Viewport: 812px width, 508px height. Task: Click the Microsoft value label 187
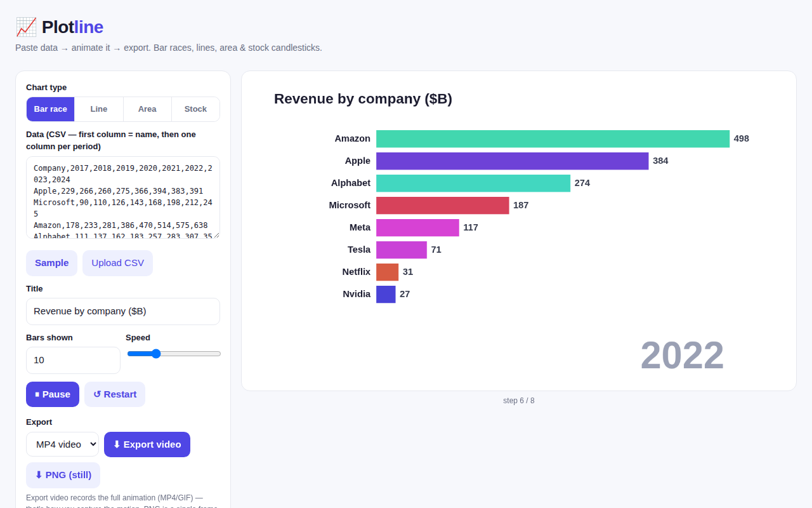pos(521,205)
